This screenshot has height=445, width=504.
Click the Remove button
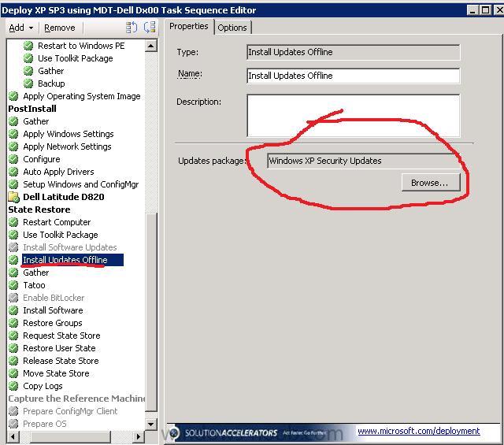60,28
